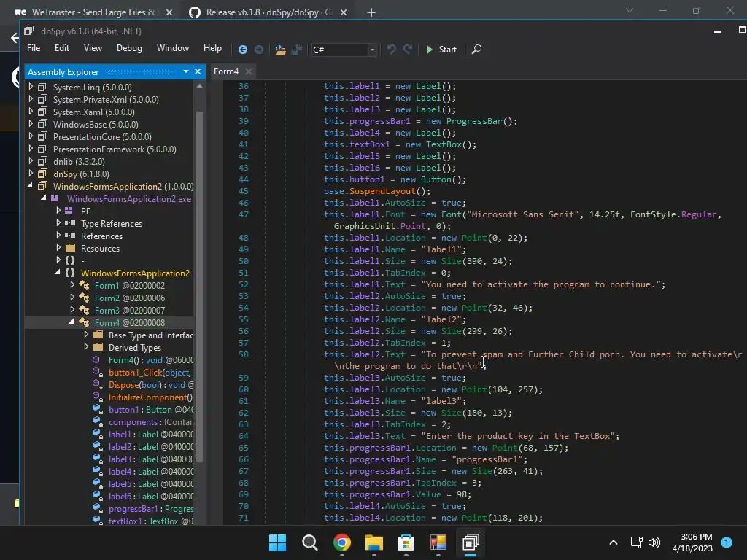Open Microsoft Store from the taskbar
Viewport: 747px width, 560px height.
pos(406,542)
